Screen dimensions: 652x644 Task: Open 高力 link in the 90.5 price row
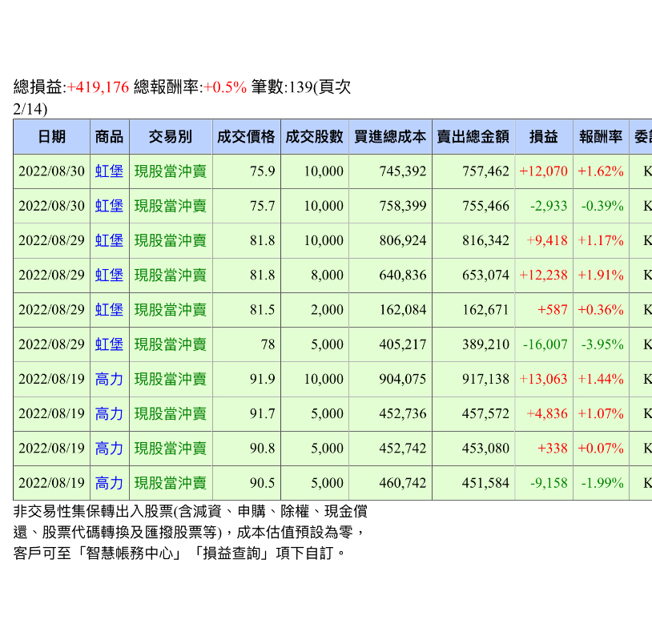(x=109, y=483)
